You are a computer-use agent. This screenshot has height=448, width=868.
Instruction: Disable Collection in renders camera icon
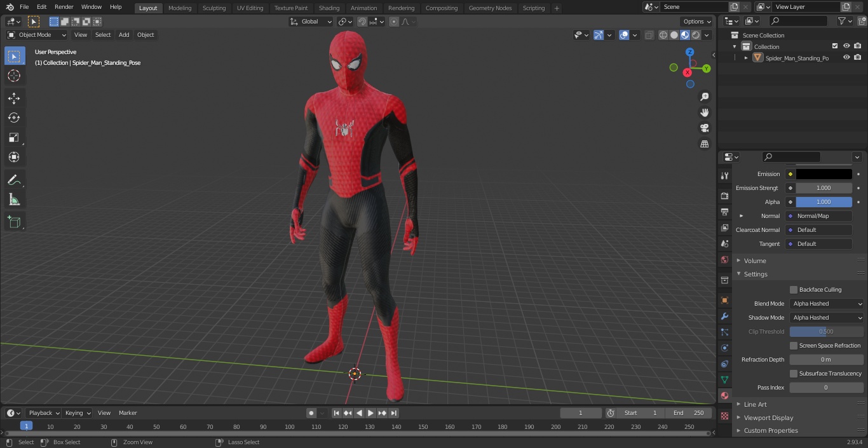click(x=858, y=46)
